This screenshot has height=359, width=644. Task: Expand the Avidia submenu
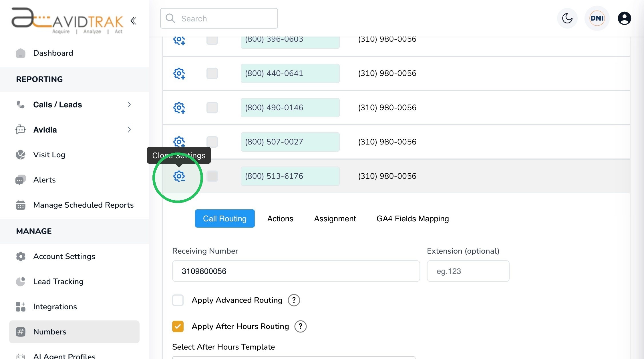(x=129, y=130)
